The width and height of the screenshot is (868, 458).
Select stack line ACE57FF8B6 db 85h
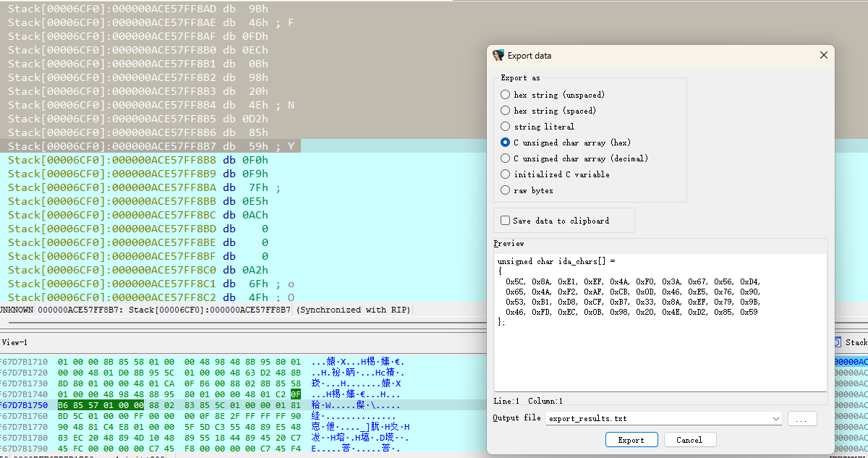pos(138,132)
